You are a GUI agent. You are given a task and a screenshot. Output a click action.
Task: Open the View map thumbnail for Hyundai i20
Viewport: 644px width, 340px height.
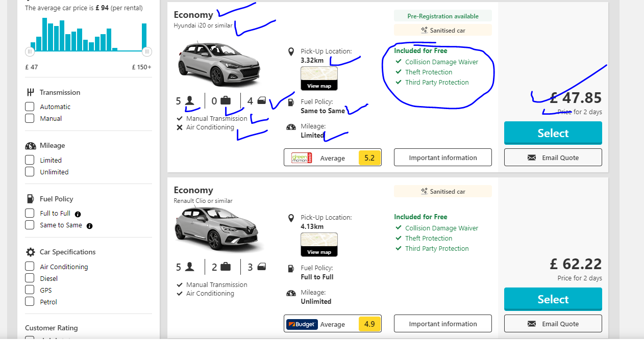[x=319, y=79]
